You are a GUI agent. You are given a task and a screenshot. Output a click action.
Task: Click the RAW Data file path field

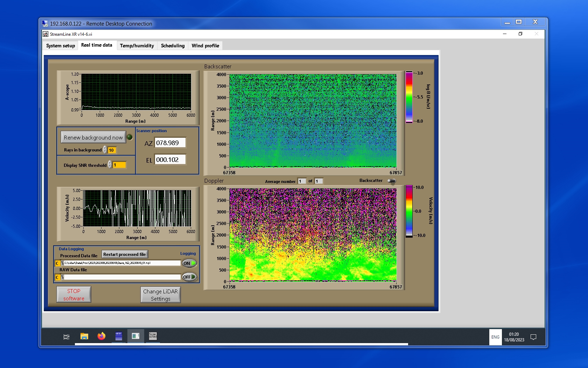(122, 277)
